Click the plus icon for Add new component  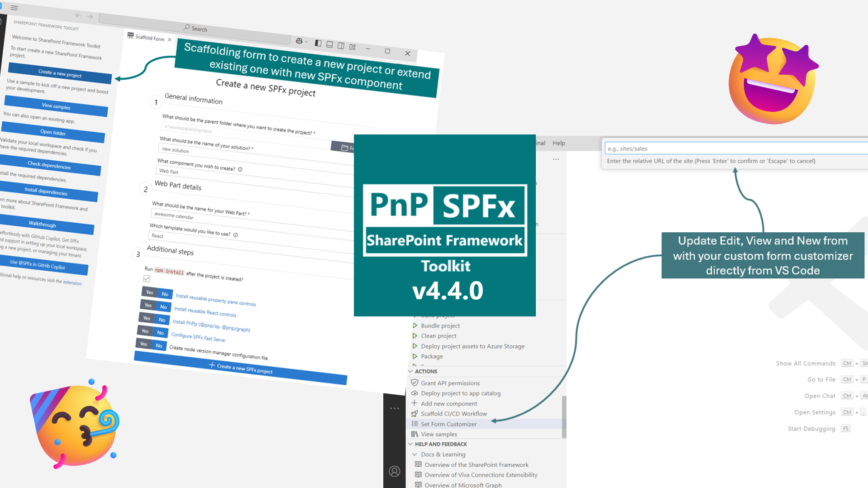coord(415,403)
